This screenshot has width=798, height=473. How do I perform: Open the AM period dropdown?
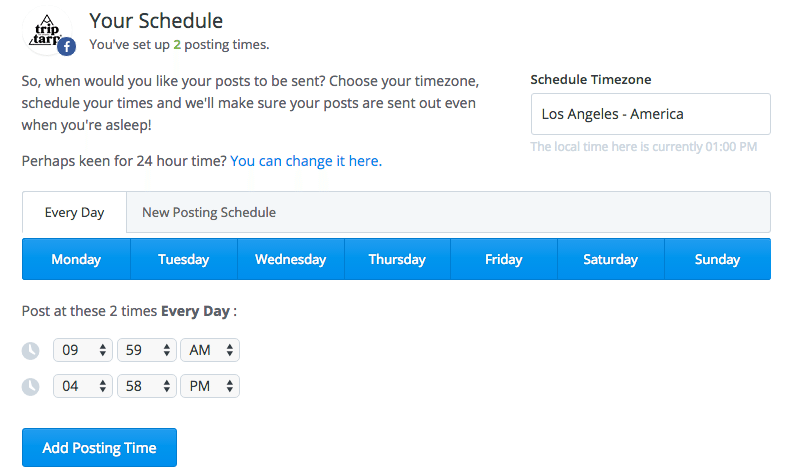coord(210,350)
